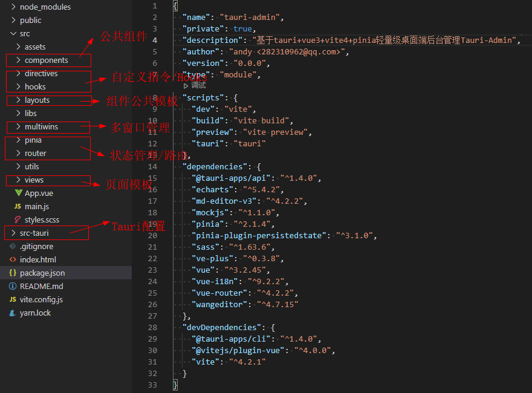Open the router folder
Image resolution: width=532 pixels, height=393 pixels.
(x=35, y=154)
